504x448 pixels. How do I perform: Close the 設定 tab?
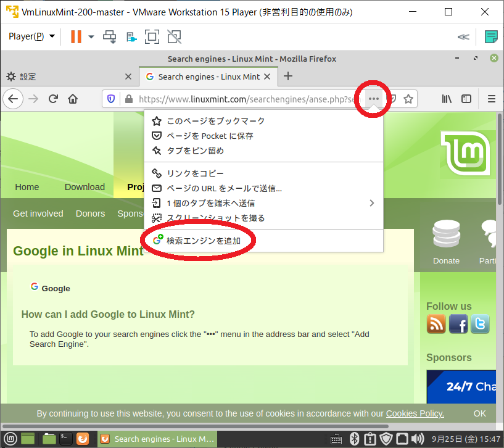[128, 77]
